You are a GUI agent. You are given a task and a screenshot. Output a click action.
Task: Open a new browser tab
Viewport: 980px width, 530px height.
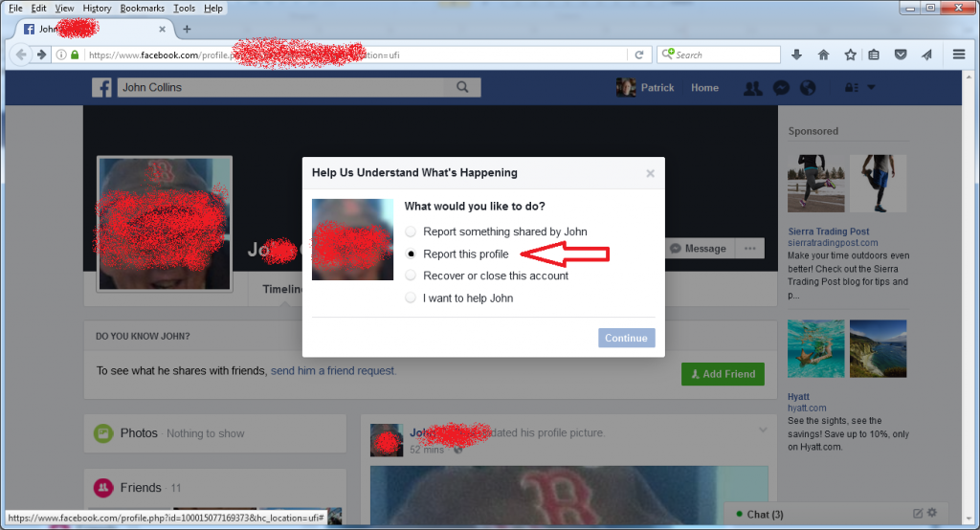tap(187, 29)
